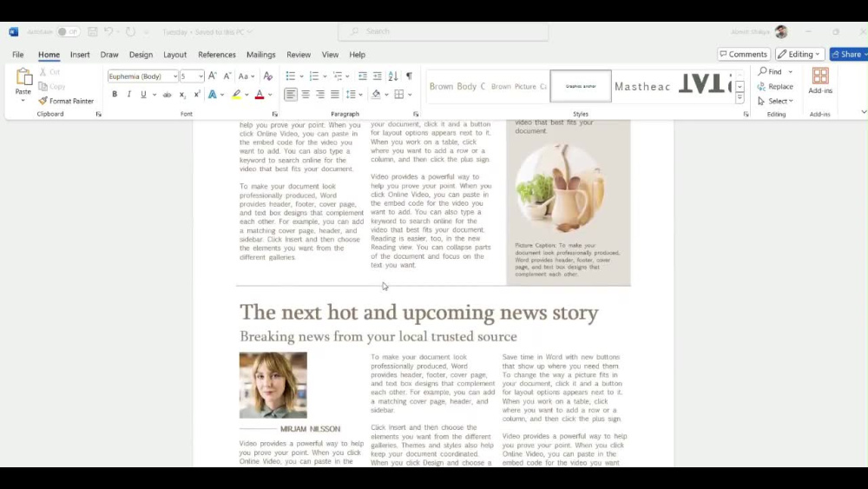
Task: Open text effects and typography
Action: pyautogui.click(x=213, y=95)
